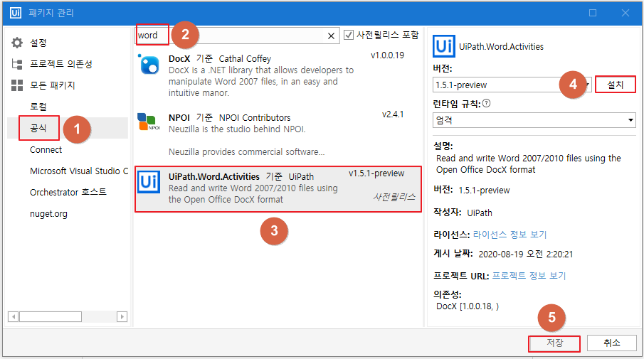644x359 pixels.
Task: Toggle 사전릴리스 포함 checkbox
Action: click(x=349, y=35)
